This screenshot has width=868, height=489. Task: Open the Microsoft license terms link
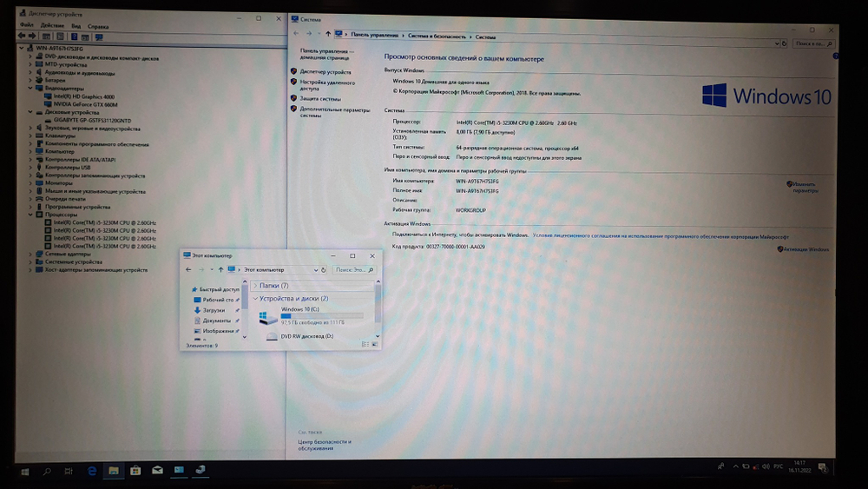pyautogui.click(x=661, y=236)
